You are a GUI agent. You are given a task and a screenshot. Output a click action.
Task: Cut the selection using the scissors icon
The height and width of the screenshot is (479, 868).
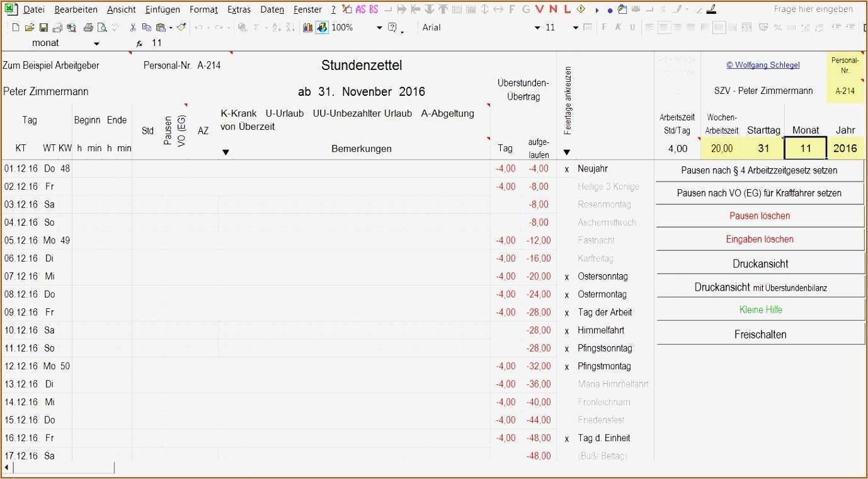pos(134,27)
